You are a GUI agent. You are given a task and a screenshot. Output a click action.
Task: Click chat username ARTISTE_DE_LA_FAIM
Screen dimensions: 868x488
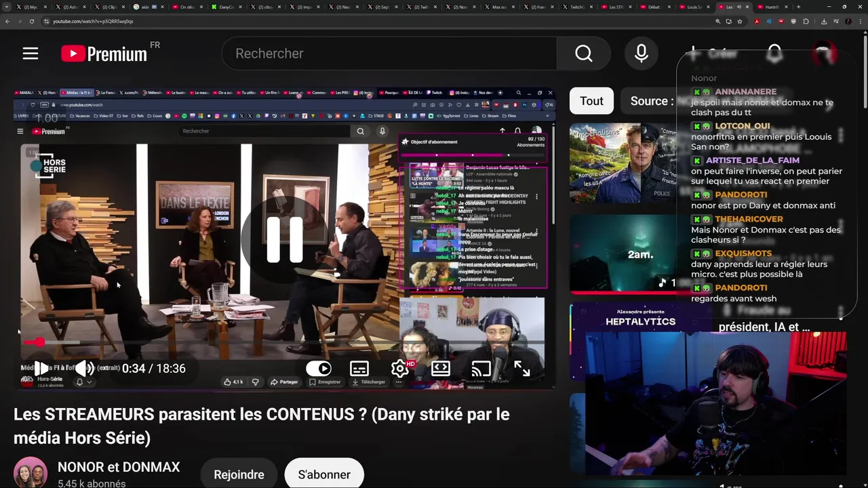click(753, 160)
